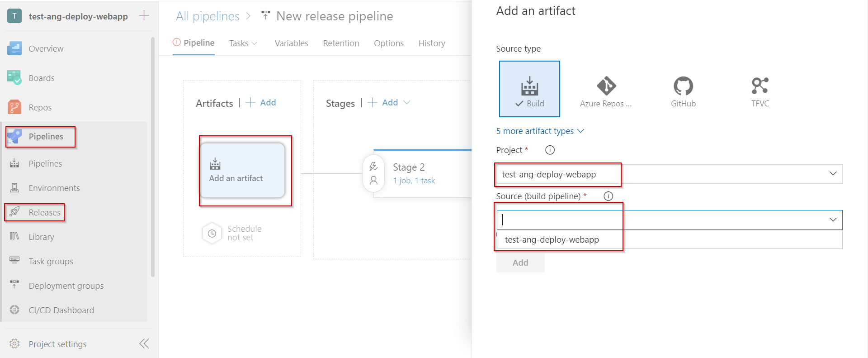Viewport: 868px width, 358px height.
Task: Click the project avatar tile labeled T
Action: pyautogui.click(x=14, y=16)
